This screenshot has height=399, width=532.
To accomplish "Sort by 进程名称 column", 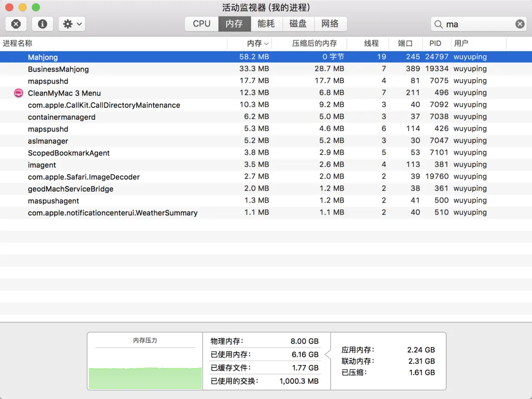I will 113,43.
